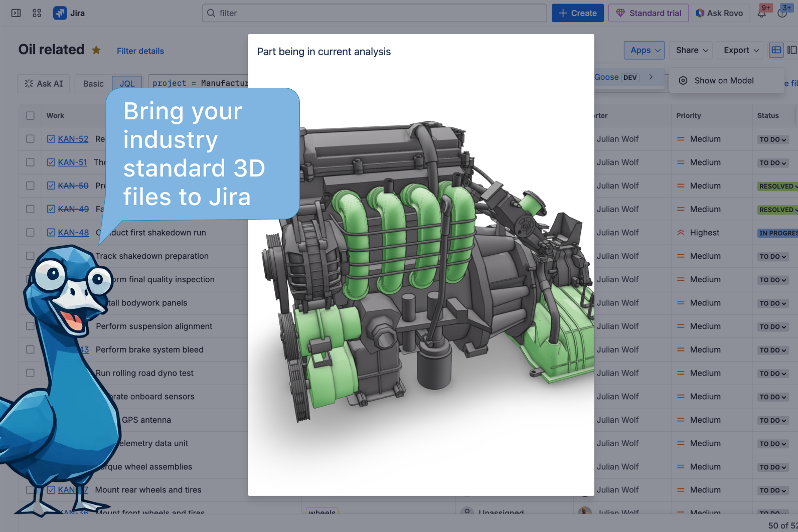
Task: Sort by the Status column header
Action: (x=768, y=116)
